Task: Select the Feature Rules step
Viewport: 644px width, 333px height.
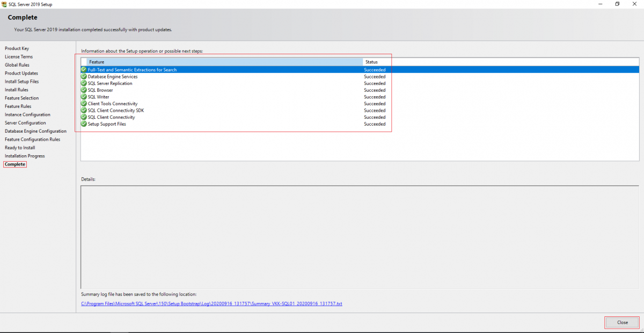Action: [18, 106]
